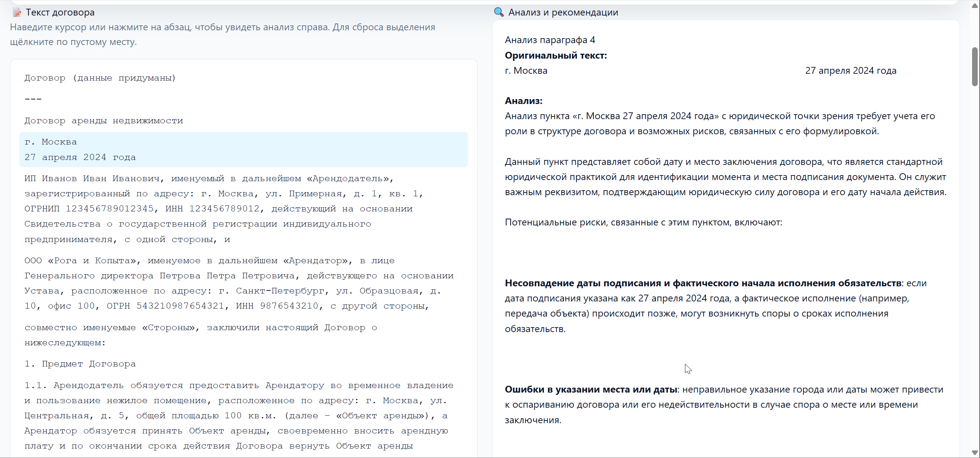Click 'Анализ параграфа 4' title
Screen dimensions: 980x458
(550, 40)
